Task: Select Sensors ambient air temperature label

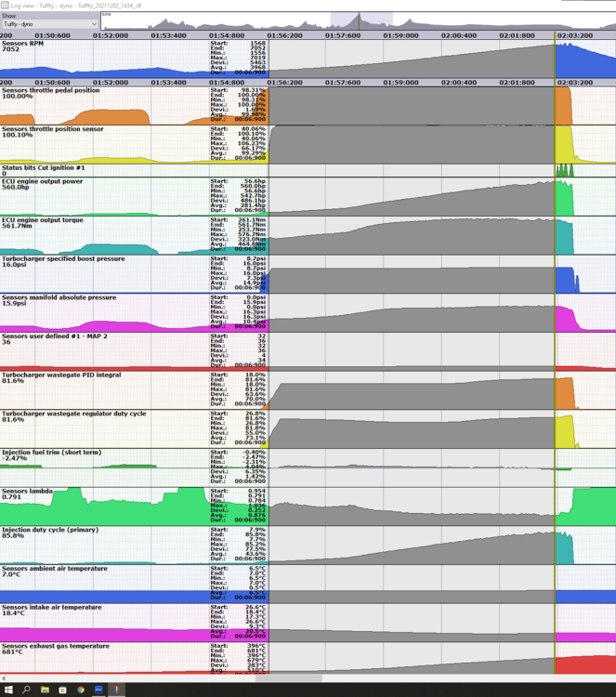Action: [x=54, y=568]
